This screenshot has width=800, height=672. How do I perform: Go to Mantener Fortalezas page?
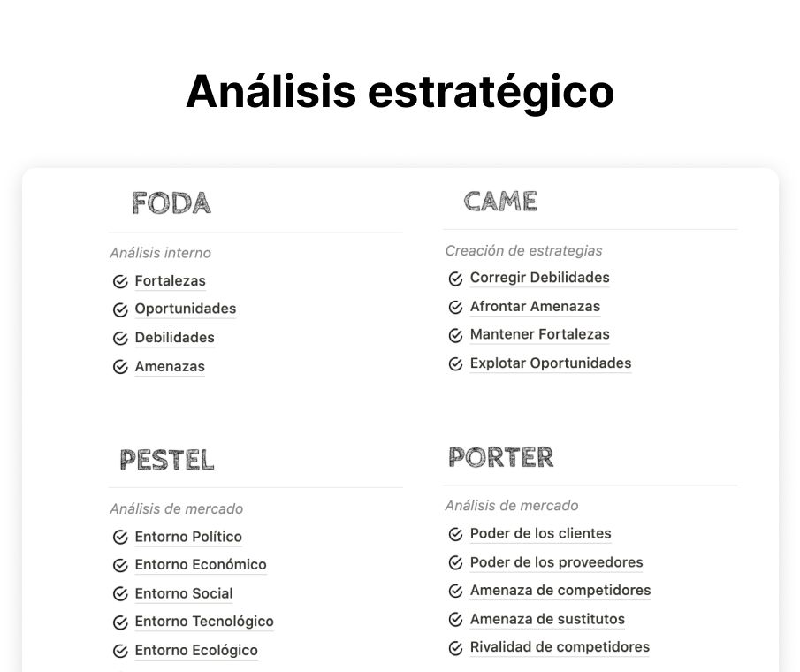click(539, 335)
